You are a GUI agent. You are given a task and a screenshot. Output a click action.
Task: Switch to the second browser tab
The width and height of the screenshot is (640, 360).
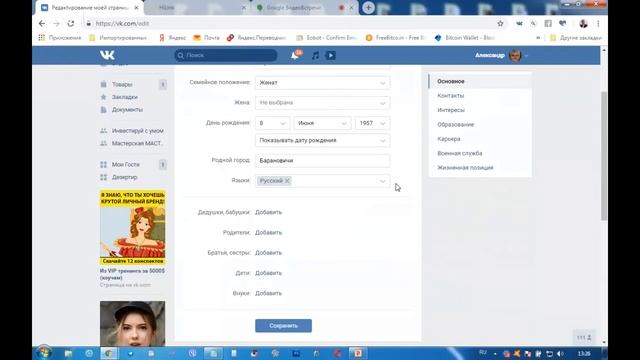tap(198, 7)
